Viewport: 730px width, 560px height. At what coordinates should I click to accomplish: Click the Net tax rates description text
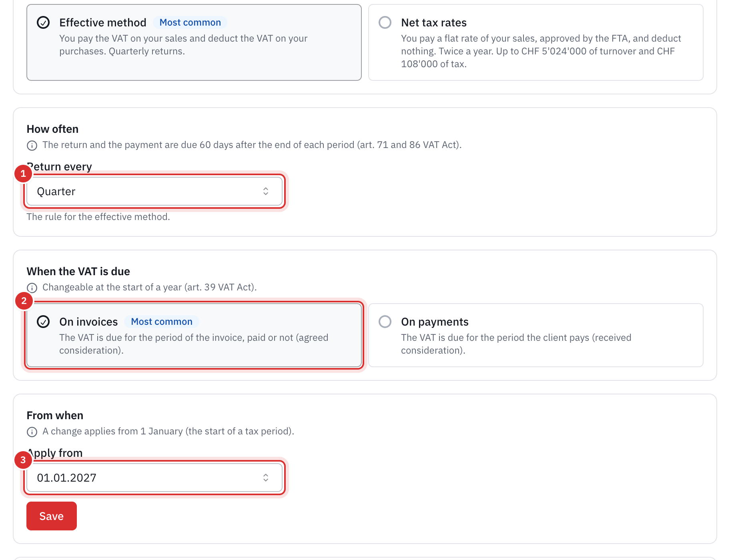tap(541, 51)
